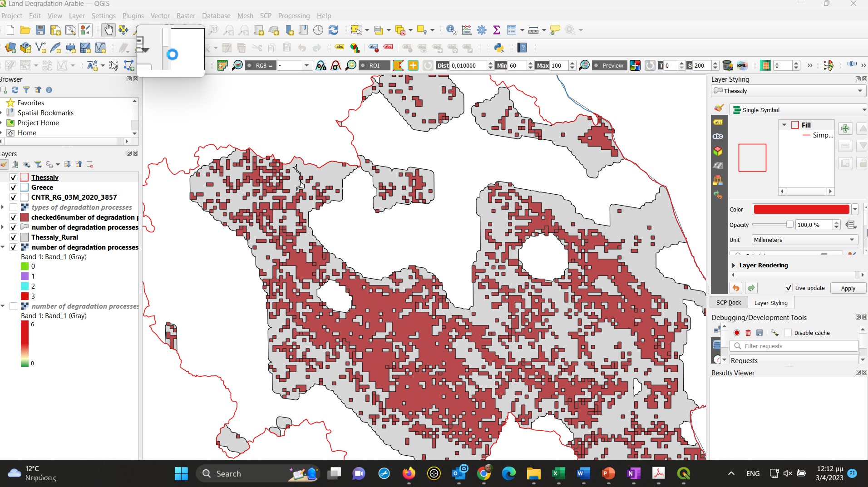Hide the Greece layer

(x=13, y=187)
